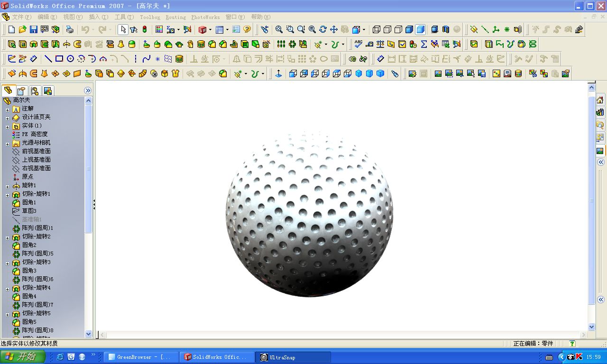Expand the 旋转1 feature node

(7, 186)
